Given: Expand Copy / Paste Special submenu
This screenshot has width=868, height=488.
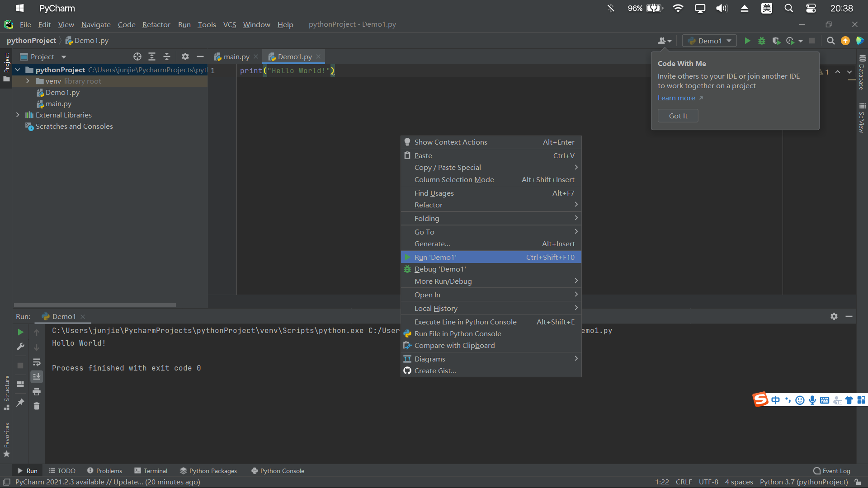Looking at the screenshot, I should 491,167.
